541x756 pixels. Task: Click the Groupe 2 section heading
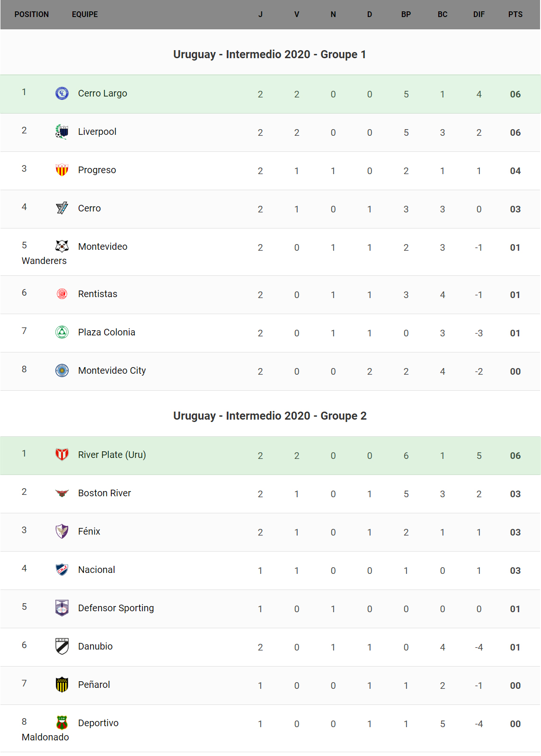coord(270,416)
